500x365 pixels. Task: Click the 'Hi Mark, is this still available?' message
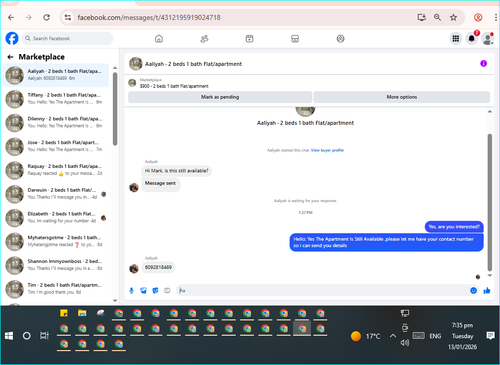pyautogui.click(x=176, y=171)
